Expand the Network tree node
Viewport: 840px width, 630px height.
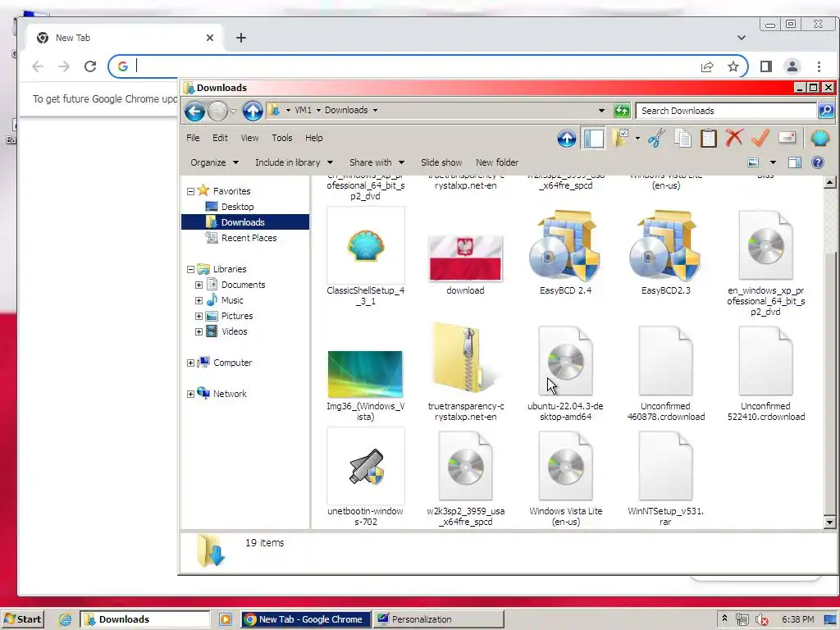(x=190, y=394)
